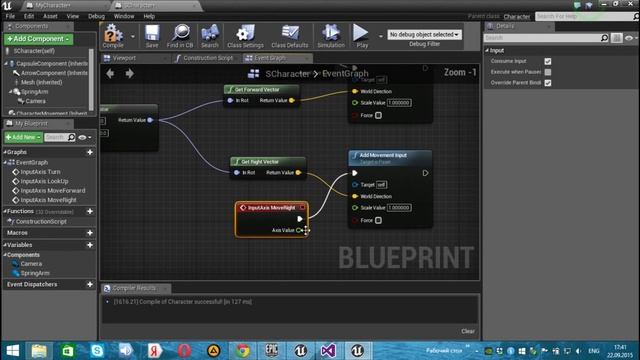
Task: Click the Compile toolbar icon
Action: [113, 36]
